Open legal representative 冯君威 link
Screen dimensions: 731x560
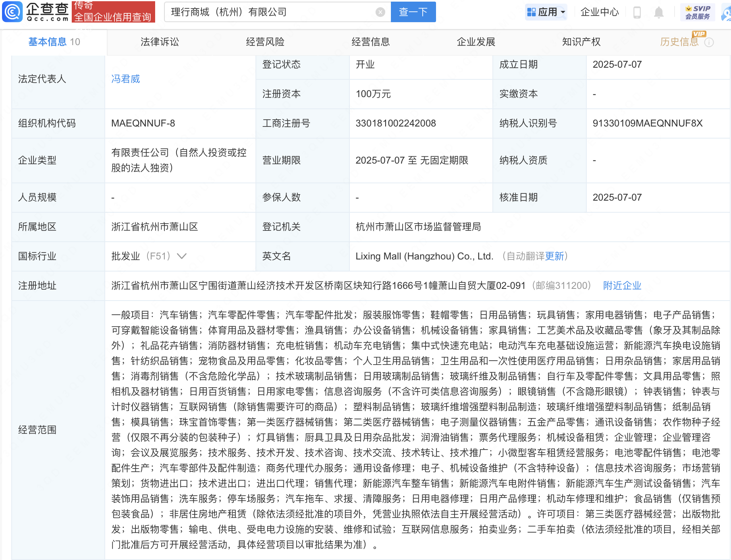point(126,79)
